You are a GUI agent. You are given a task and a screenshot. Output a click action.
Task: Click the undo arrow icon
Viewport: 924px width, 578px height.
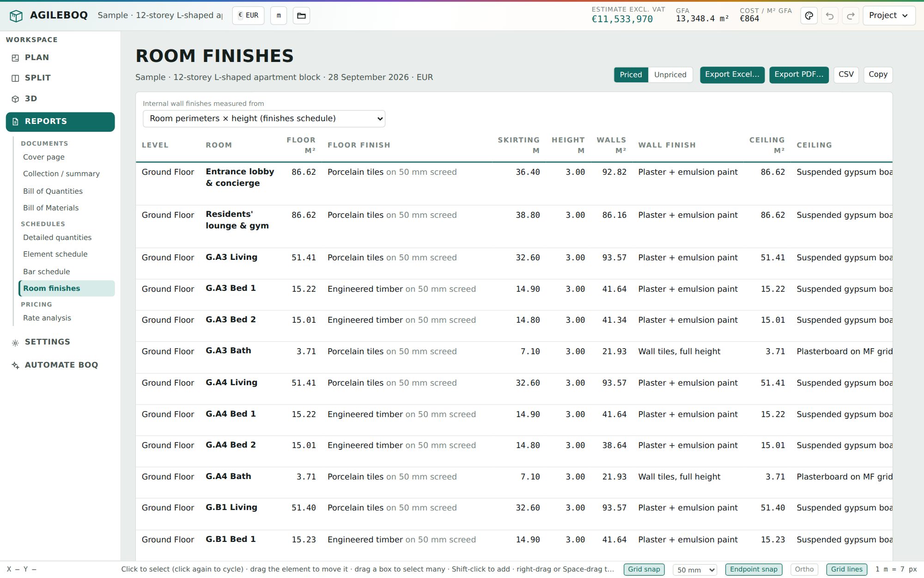click(830, 16)
